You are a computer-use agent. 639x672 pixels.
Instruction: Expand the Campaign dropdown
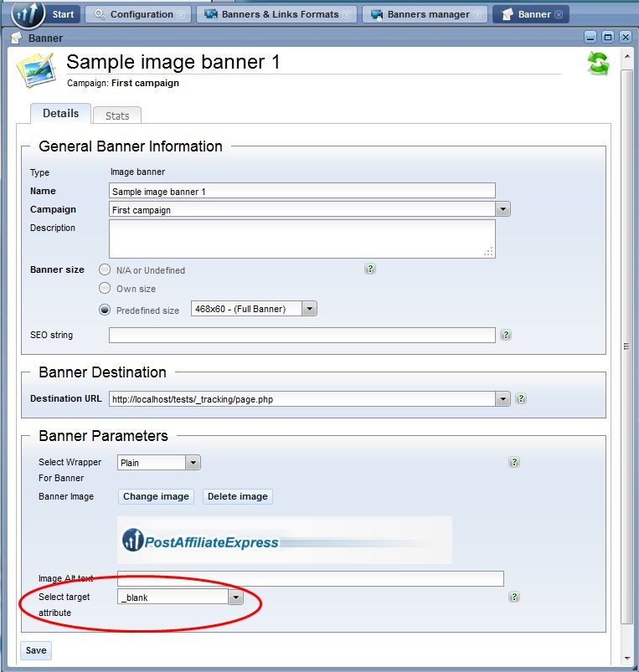coord(502,209)
